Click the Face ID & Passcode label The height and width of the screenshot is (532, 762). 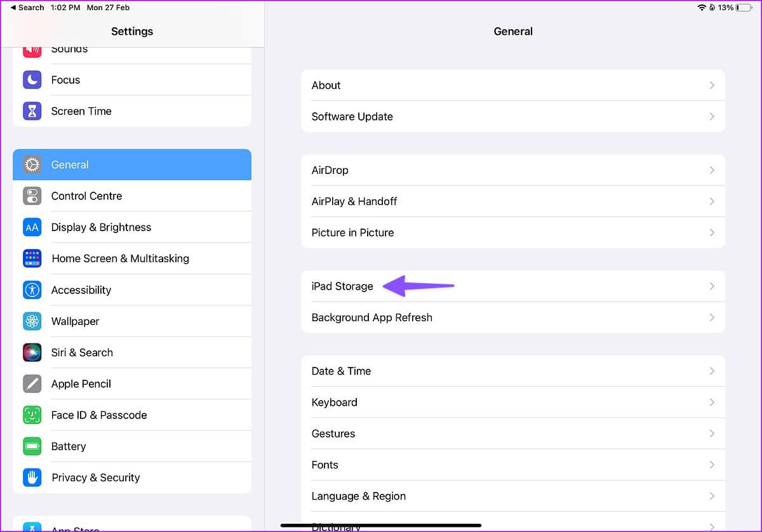pyautogui.click(x=99, y=415)
